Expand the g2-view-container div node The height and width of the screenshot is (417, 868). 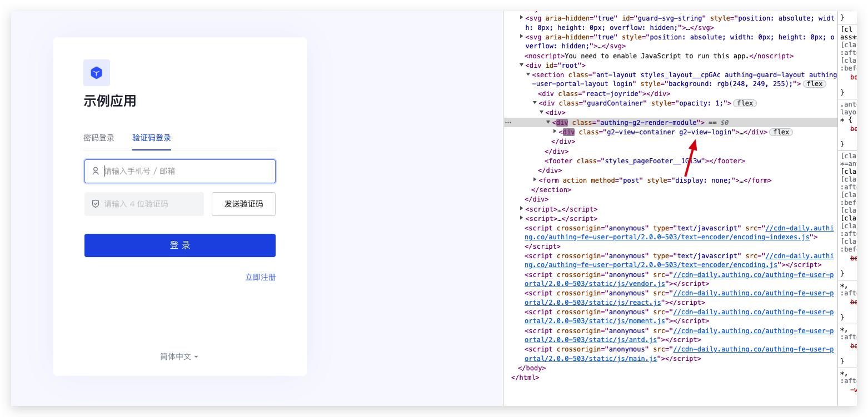click(x=555, y=132)
